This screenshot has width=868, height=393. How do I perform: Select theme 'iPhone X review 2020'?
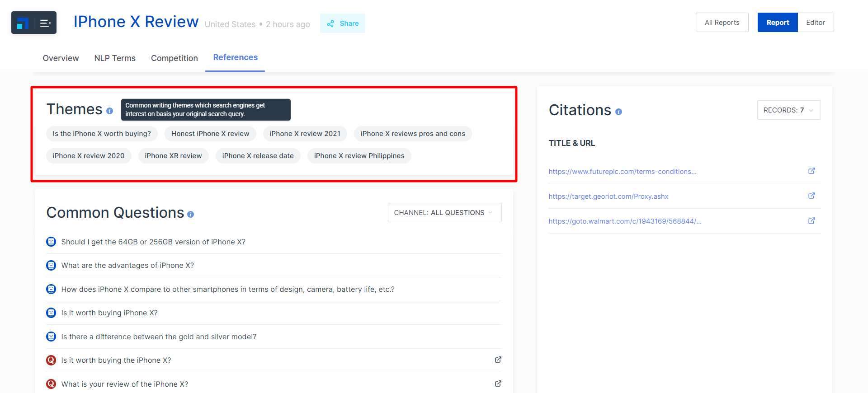coord(89,156)
